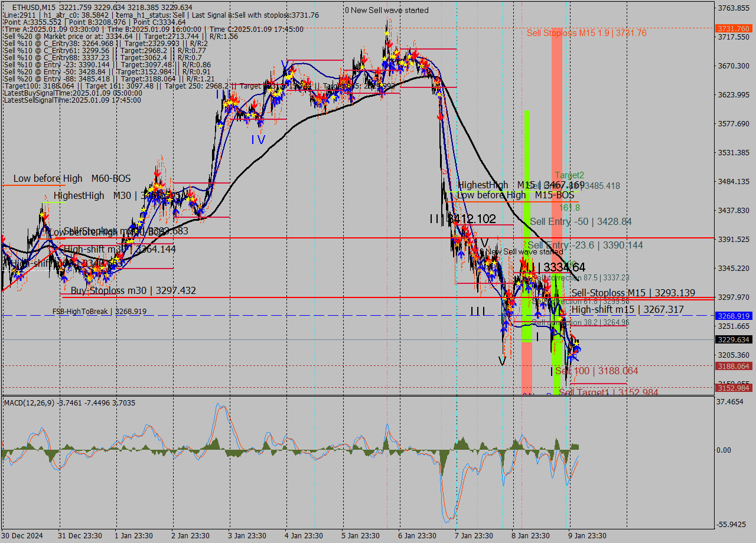Screen dimensions: 756x543
Task: Click the 3670.300 price axis value
Action: coord(734,66)
